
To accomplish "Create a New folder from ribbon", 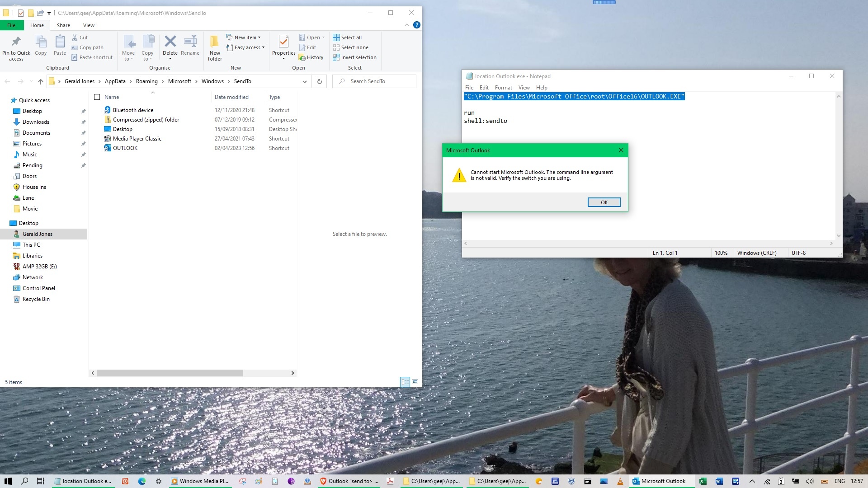I will 215,48.
